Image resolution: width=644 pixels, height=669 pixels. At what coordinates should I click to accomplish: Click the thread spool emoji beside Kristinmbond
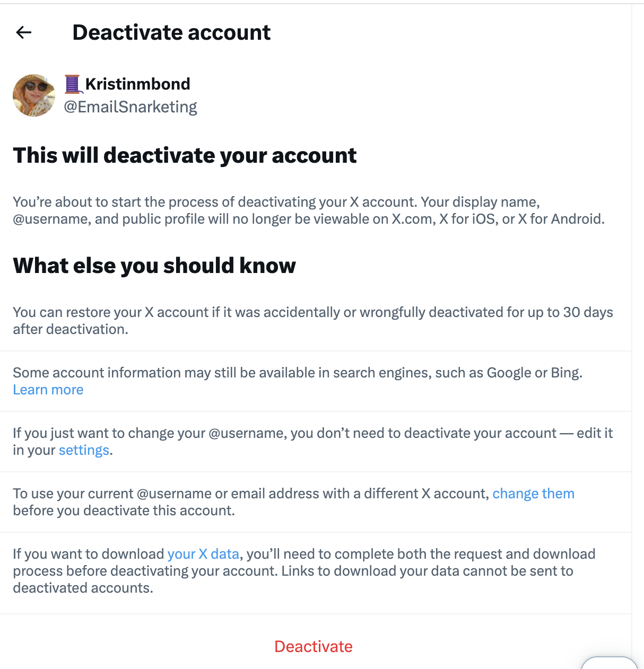point(72,84)
